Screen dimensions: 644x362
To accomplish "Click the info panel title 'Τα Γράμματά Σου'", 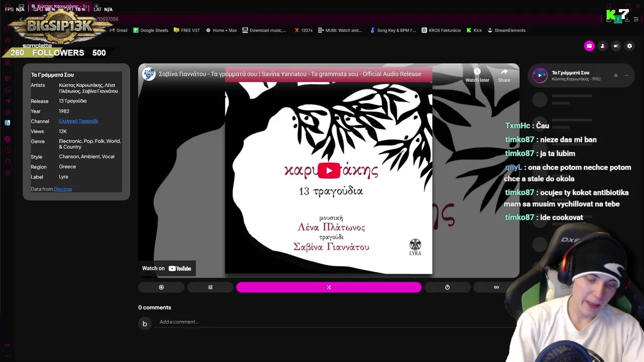I will pos(52,75).
